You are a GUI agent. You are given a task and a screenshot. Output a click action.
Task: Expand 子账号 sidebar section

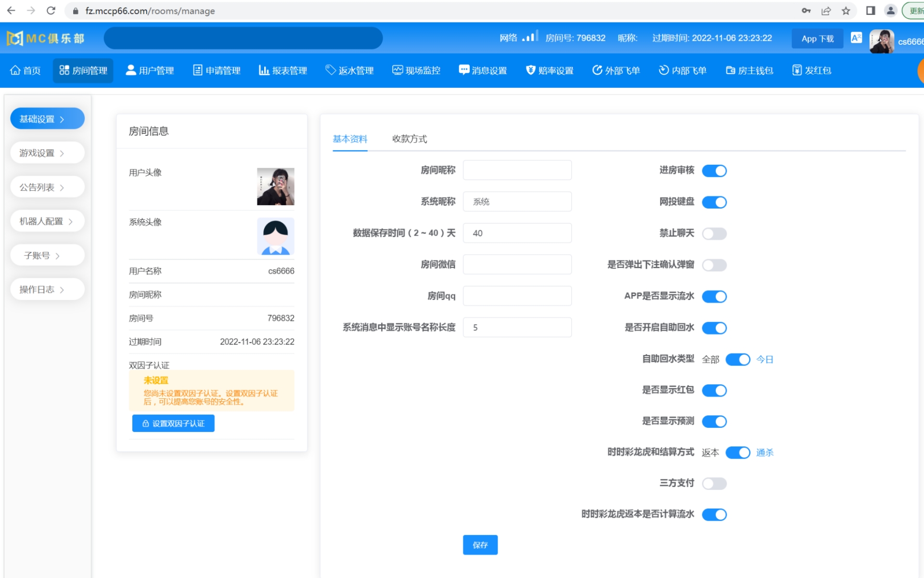47,255
